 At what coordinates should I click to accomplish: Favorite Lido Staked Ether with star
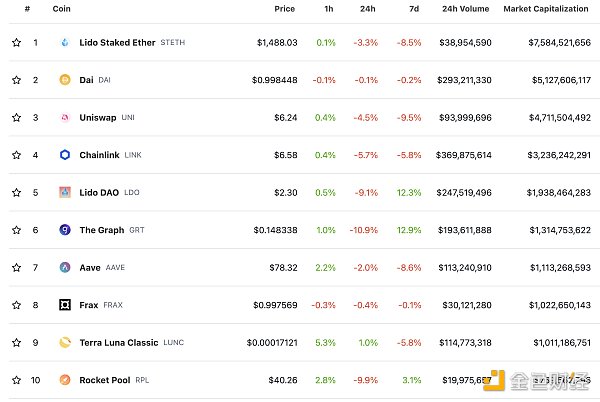point(16,43)
